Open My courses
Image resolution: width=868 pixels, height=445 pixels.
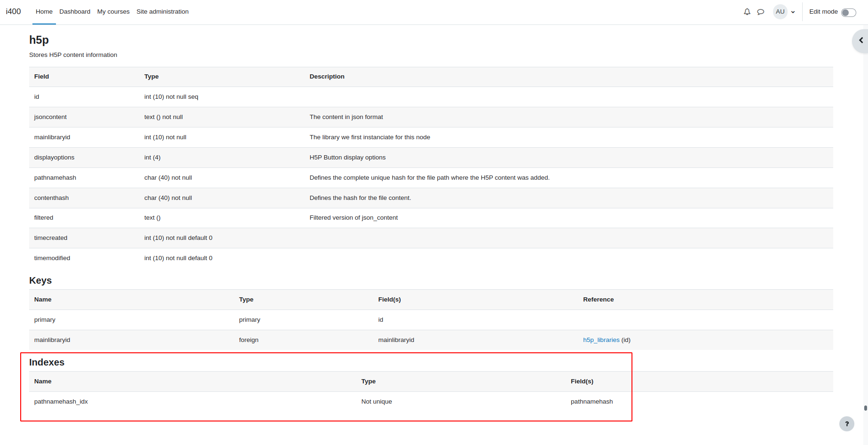point(113,12)
